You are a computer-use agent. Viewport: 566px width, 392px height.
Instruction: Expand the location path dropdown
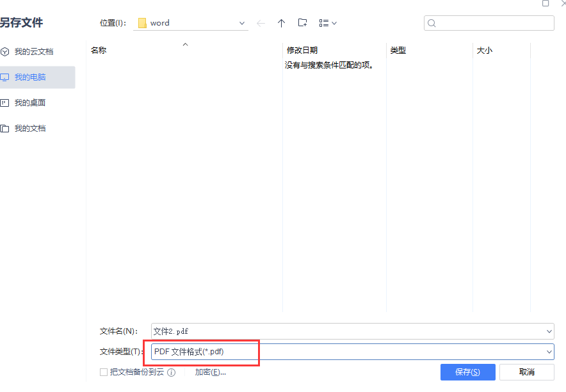tap(242, 23)
